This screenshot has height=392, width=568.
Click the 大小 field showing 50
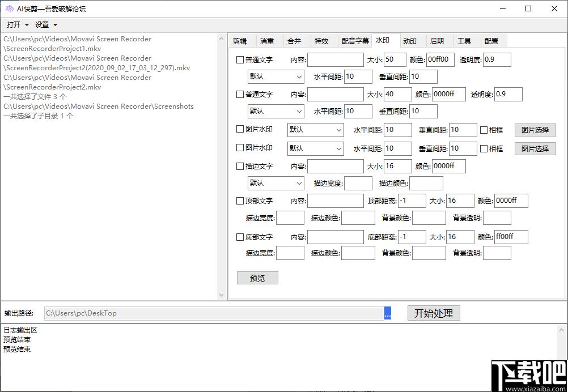coord(395,59)
